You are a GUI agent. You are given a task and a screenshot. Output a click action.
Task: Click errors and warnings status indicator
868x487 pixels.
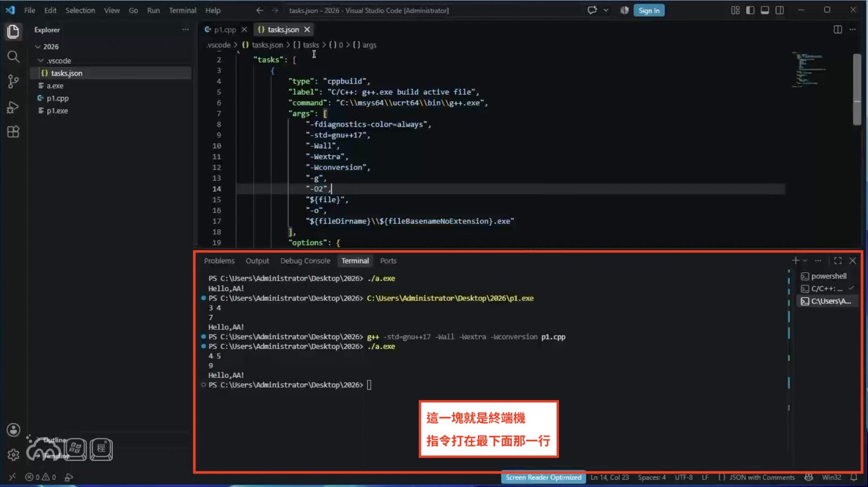tap(41, 477)
